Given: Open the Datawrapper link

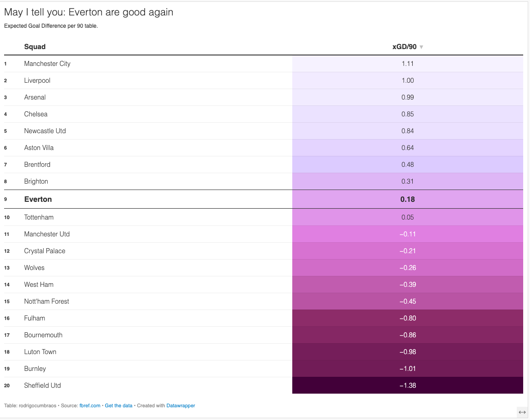Looking at the screenshot, I should 181,405.
